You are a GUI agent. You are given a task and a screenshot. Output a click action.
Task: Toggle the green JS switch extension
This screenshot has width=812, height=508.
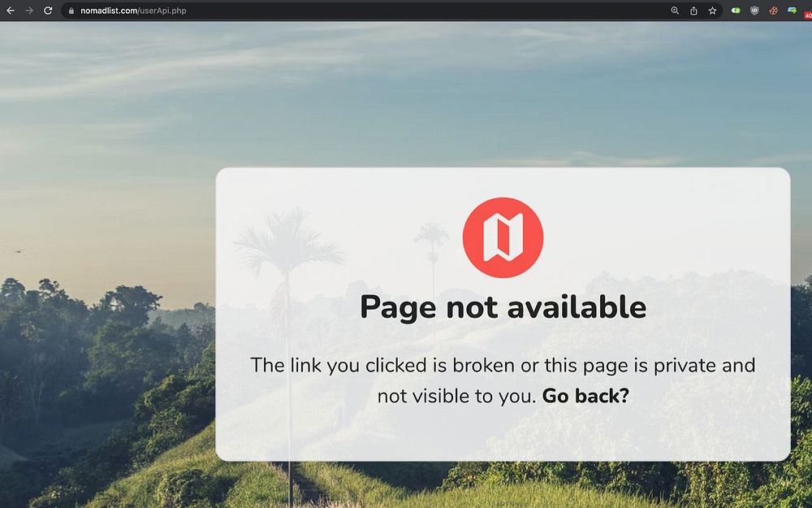point(736,11)
